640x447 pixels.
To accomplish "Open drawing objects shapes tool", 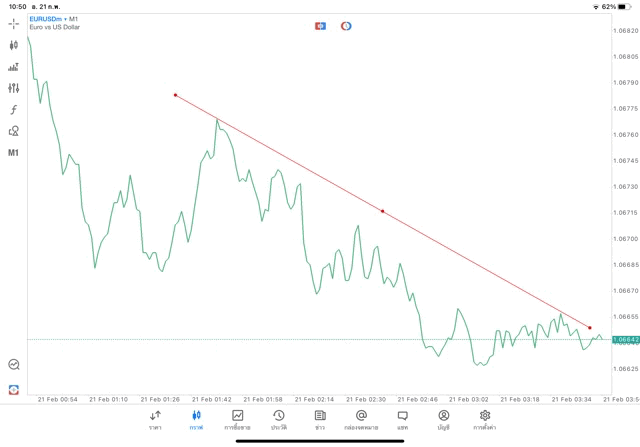I will 14,130.
